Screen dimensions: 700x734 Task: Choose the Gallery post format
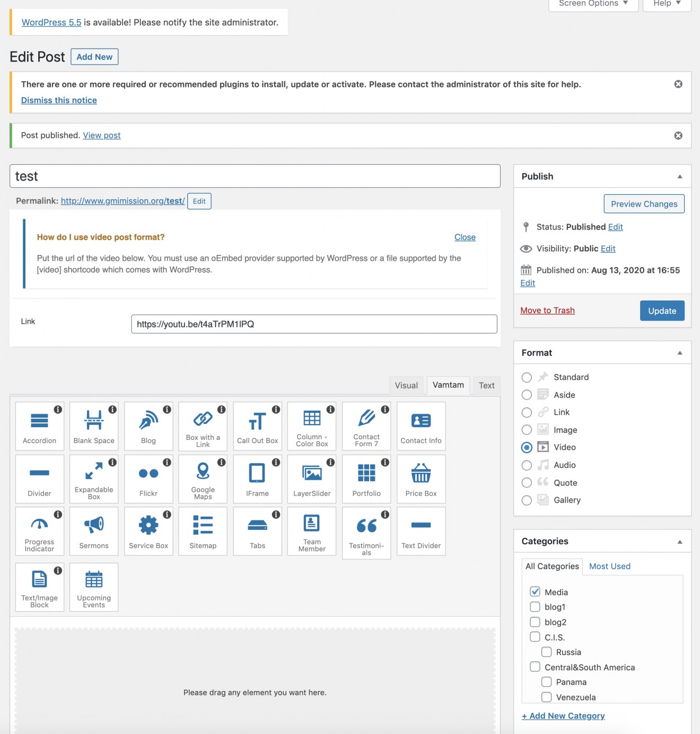click(527, 500)
